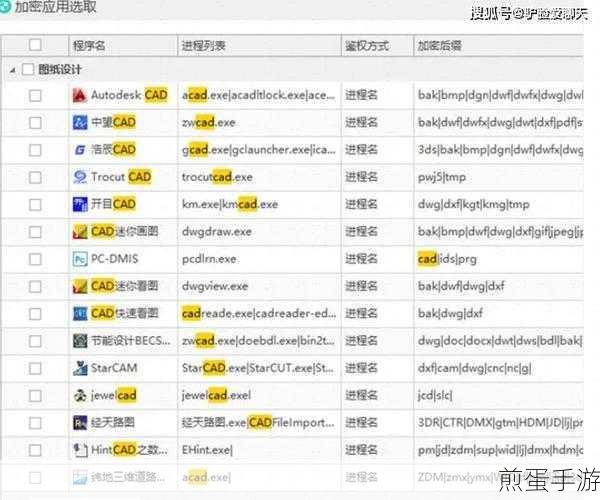Select the cadreade.exe process cell
This screenshot has width=600, height=500.
pyautogui.click(x=259, y=314)
